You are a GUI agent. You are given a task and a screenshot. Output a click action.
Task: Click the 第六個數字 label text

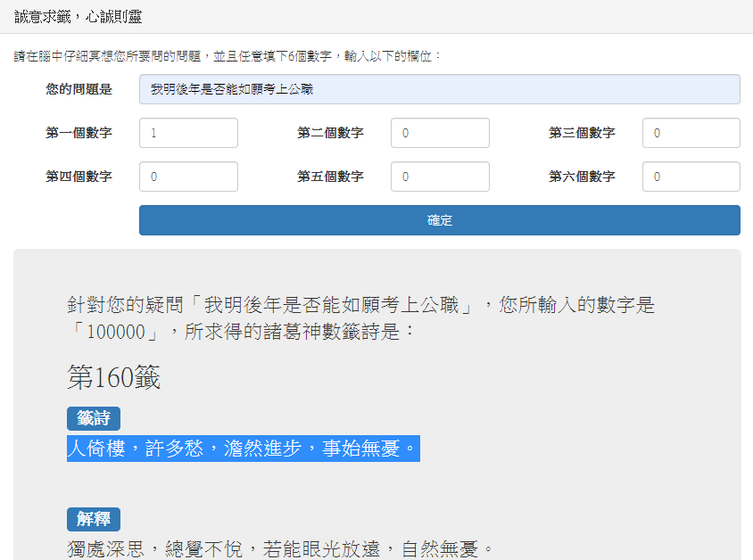coord(582,177)
